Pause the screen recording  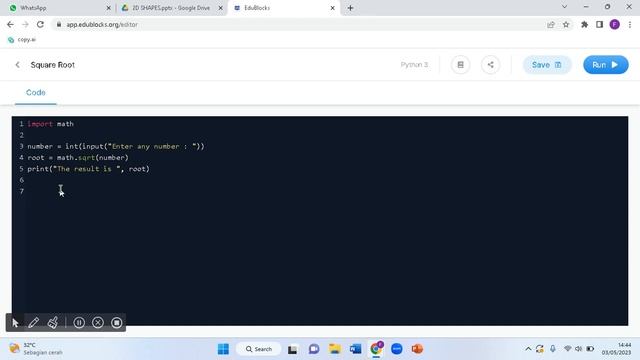click(x=79, y=323)
